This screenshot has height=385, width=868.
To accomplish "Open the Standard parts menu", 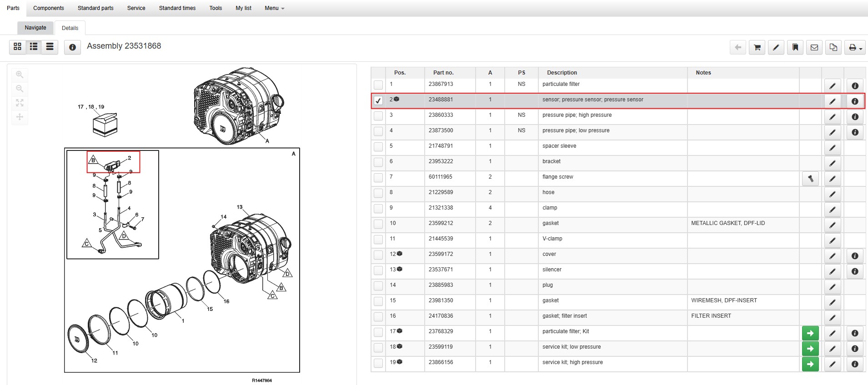I will (95, 8).
